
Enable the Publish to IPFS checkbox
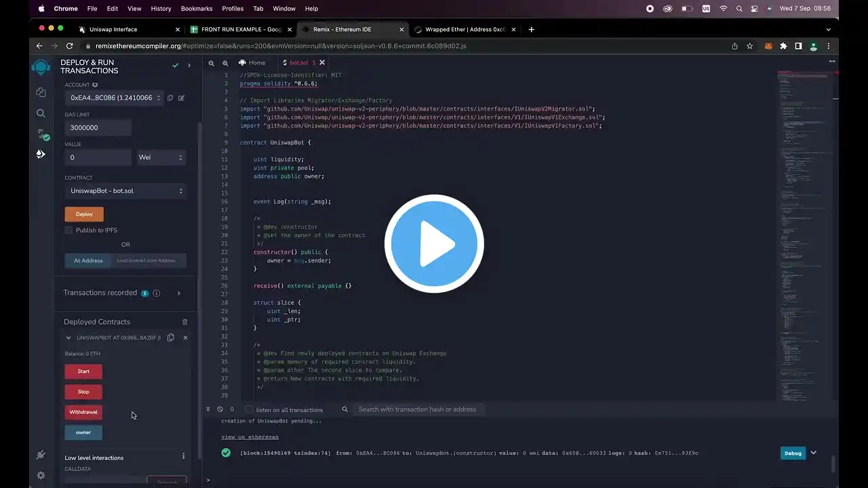pos(68,230)
